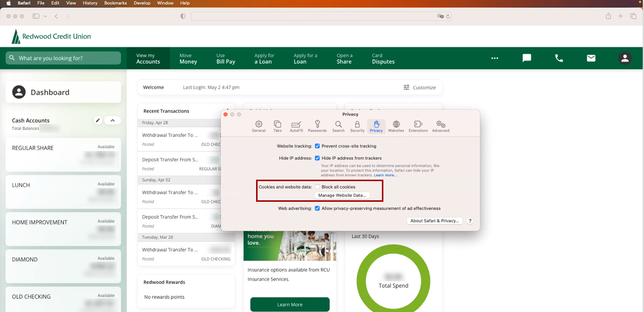Open the mail envelope icon

[x=591, y=58]
